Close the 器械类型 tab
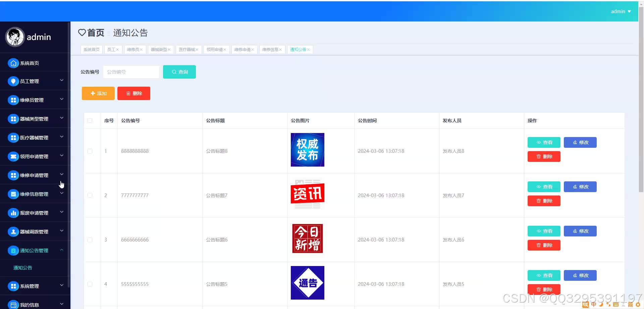 [170, 49]
